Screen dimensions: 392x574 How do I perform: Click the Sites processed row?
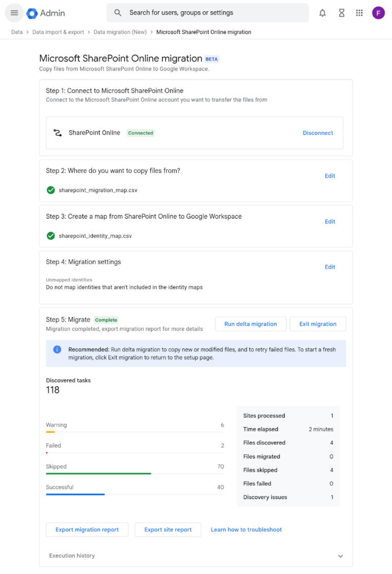tap(288, 416)
